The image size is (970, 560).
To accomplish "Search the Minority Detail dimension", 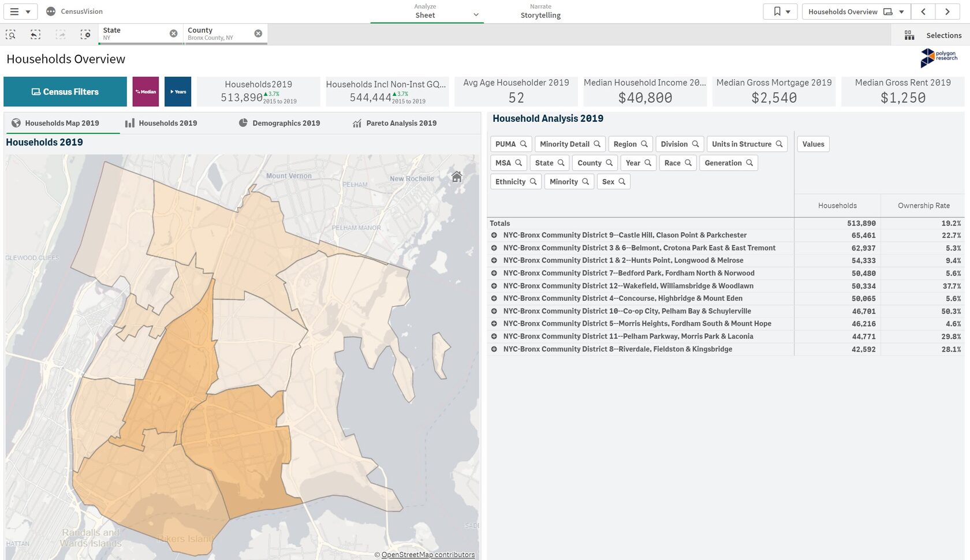I will (570, 144).
